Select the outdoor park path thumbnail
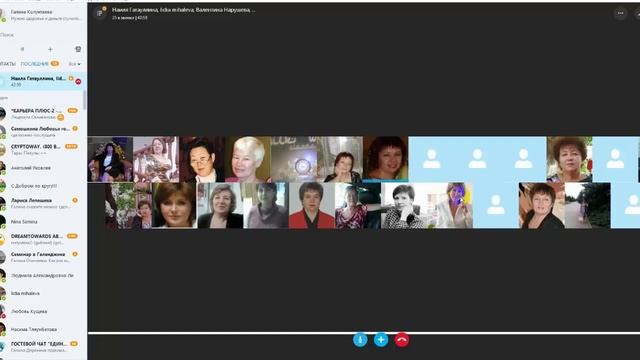 coord(588,205)
